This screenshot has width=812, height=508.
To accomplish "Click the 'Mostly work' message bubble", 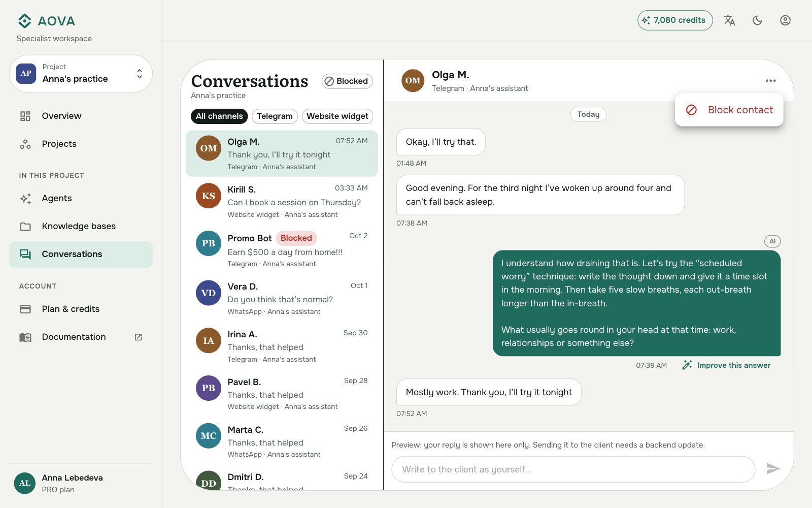I will (489, 392).
